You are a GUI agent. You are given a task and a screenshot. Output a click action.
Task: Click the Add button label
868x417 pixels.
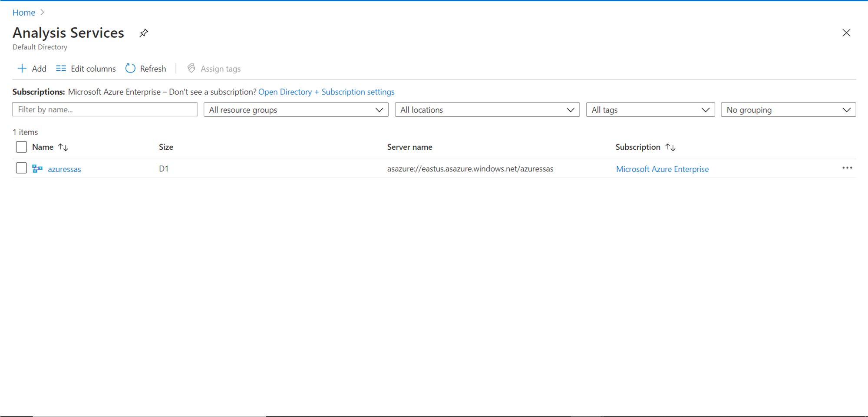(x=39, y=69)
